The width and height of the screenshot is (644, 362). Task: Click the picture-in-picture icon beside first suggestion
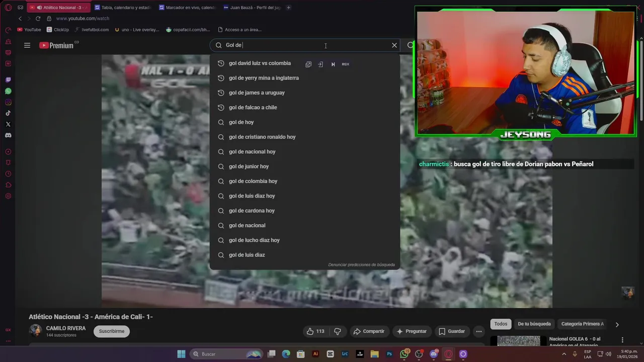tap(308, 64)
